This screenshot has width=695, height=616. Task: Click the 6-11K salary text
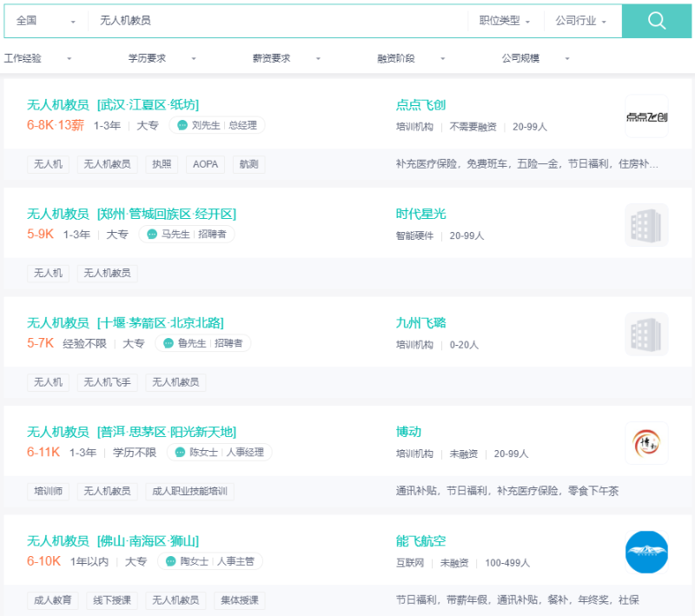(x=43, y=452)
